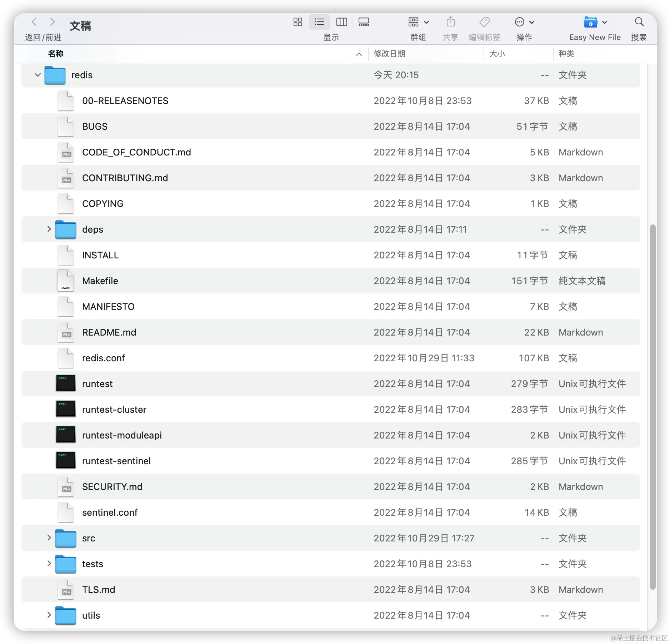Image resolution: width=670 pixels, height=644 pixels.
Task: Click the date 2022年10月29日 11:33
Action: (x=424, y=358)
